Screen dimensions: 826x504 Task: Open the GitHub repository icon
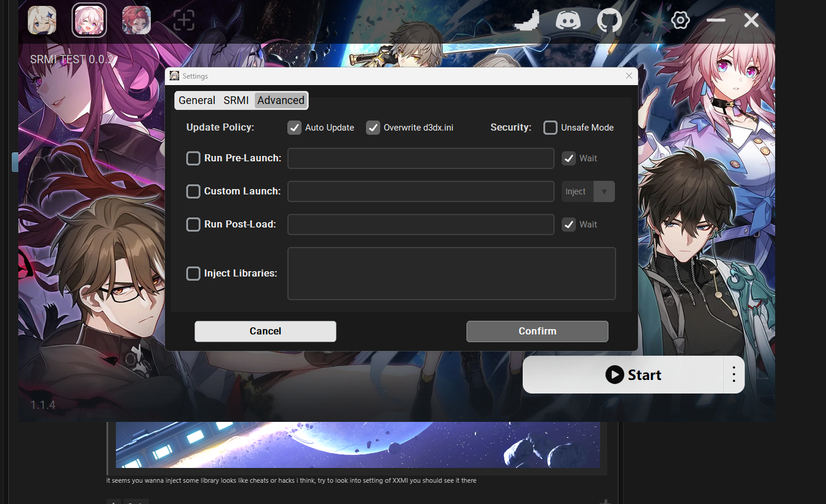[610, 21]
